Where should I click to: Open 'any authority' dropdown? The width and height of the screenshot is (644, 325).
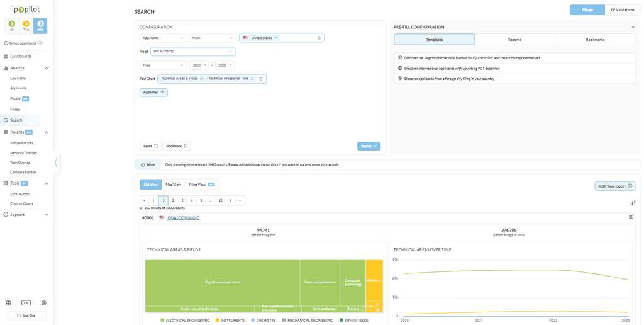point(192,52)
